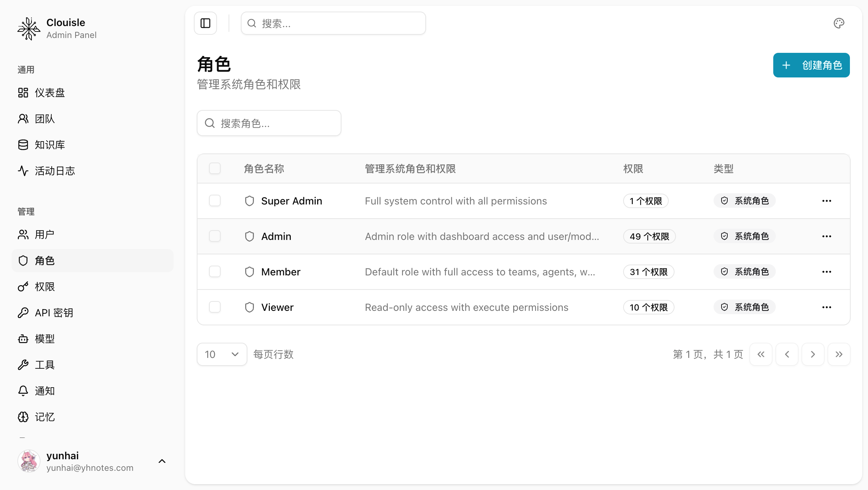Open the actions menu for the Admin role

827,236
